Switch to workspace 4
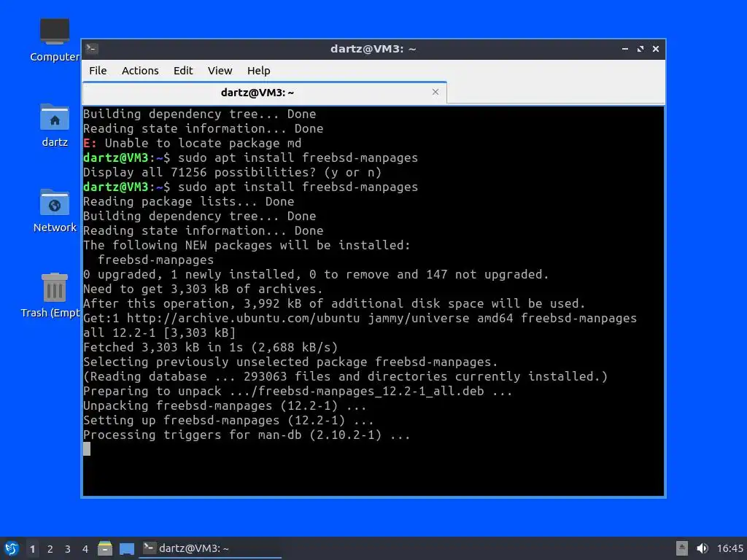This screenshot has height=560, width=747. 85,549
